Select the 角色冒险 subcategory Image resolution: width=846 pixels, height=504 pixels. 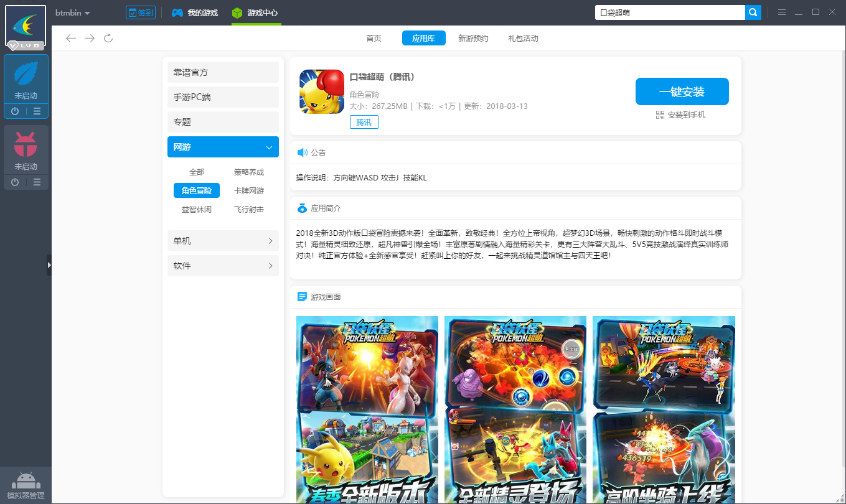click(x=197, y=190)
